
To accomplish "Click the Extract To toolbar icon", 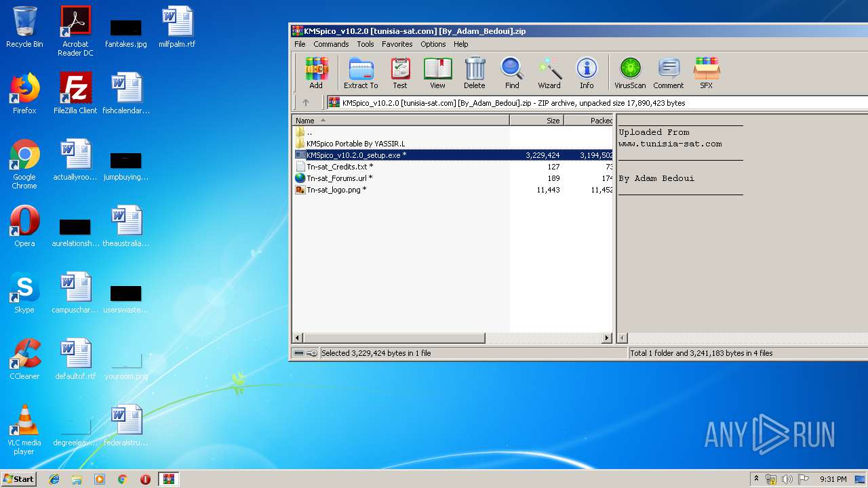I will pyautogui.click(x=361, y=73).
